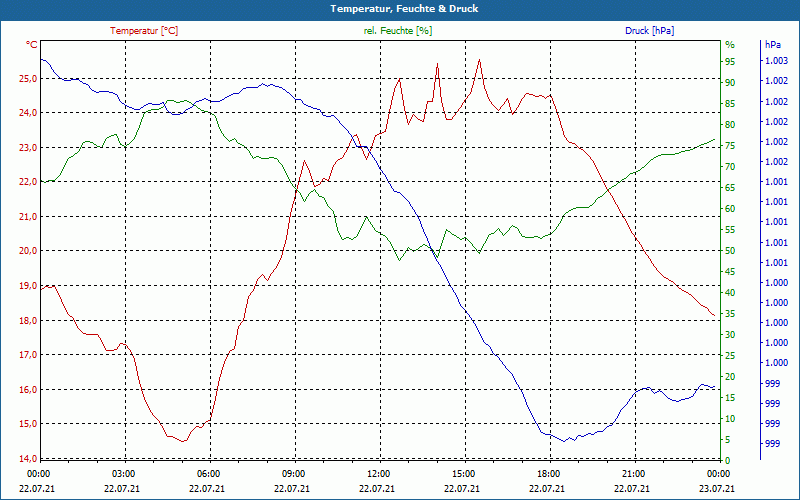The height and width of the screenshot is (500, 800).
Task: Click the 18:00 time axis label
Action: pyautogui.click(x=548, y=474)
